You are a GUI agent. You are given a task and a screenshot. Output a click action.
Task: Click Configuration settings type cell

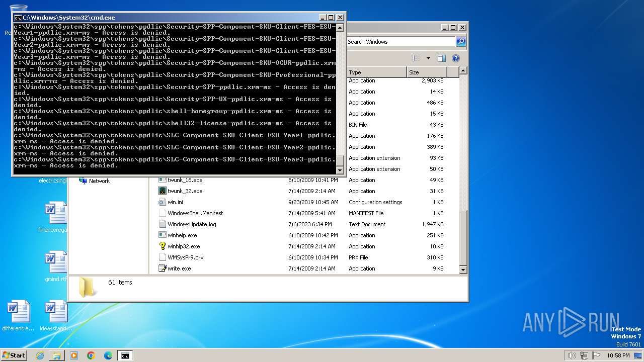click(375, 202)
